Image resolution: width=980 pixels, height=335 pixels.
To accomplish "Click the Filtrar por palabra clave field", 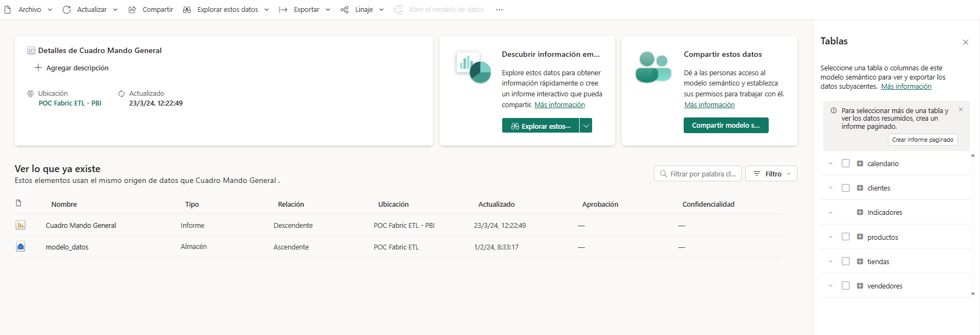I will [697, 174].
